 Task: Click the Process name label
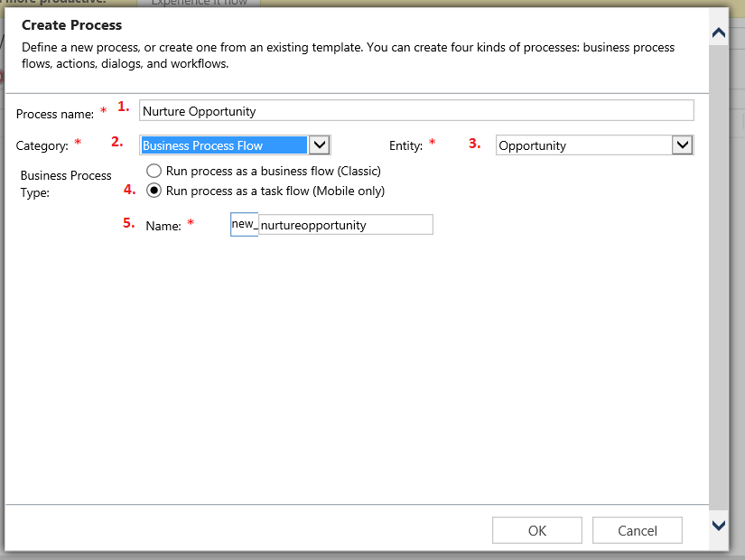55,114
